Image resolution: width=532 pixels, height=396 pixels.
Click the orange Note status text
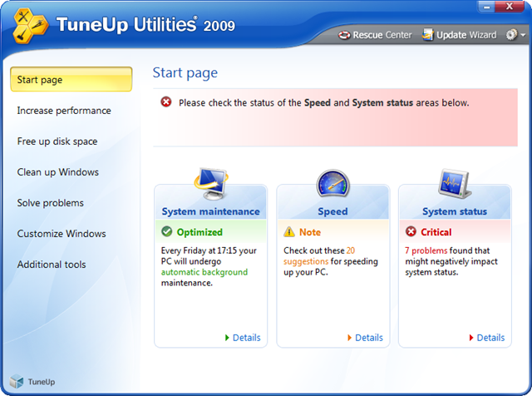[310, 232]
